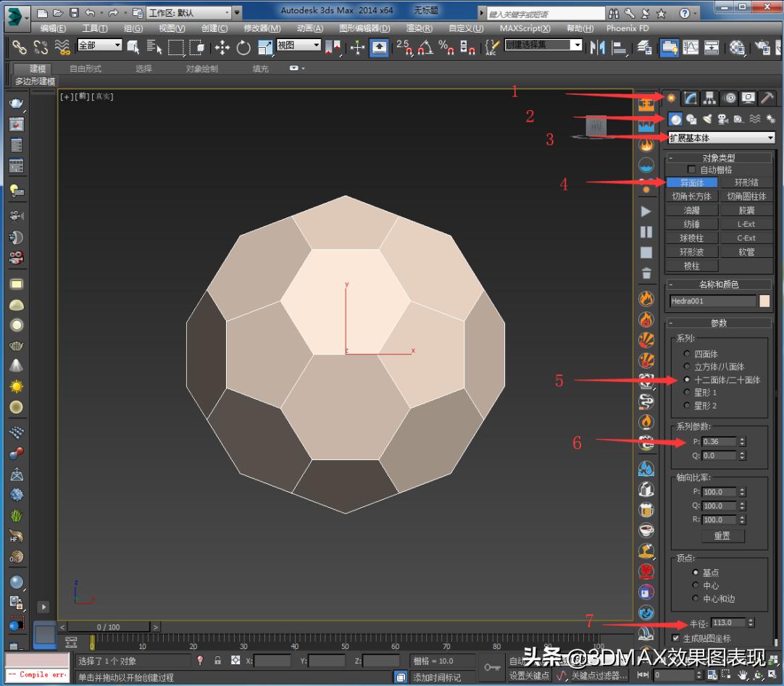
Task: Enable the 自动栅格 checkbox
Action: (692, 170)
